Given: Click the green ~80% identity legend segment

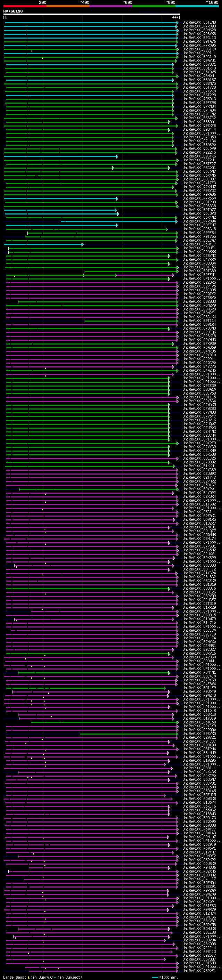Looking at the screenshot, I should coord(154,6).
